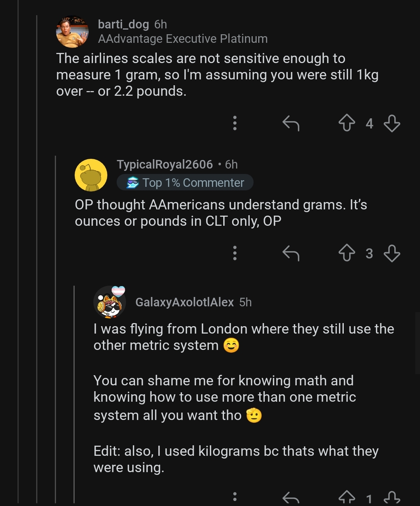Image resolution: width=420 pixels, height=506 pixels.
Task: Upvote TypicalRoyal2606's comment
Action: [346, 253]
